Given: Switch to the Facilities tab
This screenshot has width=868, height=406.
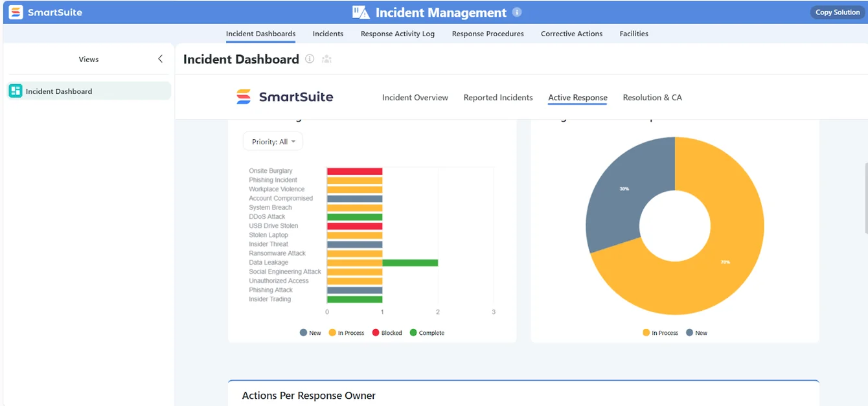Looking at the screenshot, I should [634, 34].
